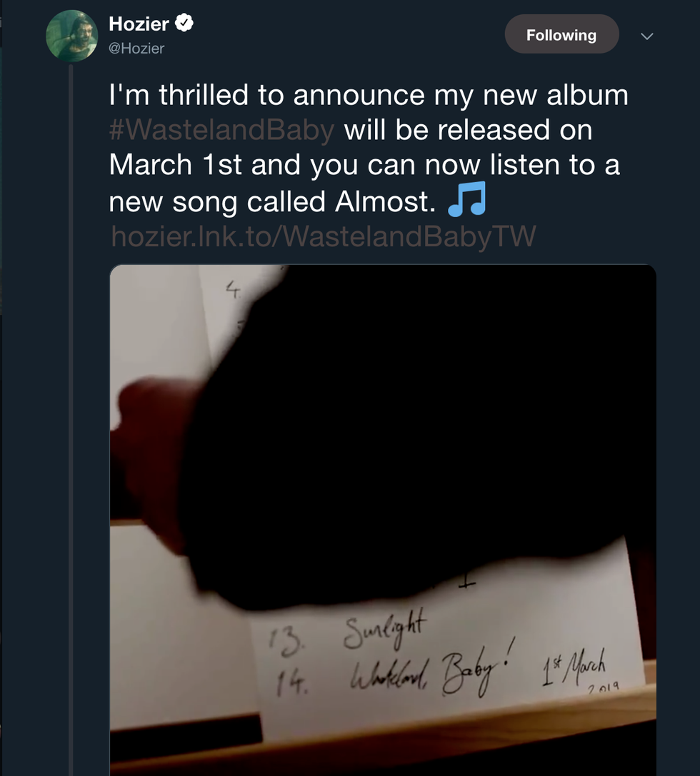
Task: Click the @Hozier handle
Action: [x=136, y=48]
